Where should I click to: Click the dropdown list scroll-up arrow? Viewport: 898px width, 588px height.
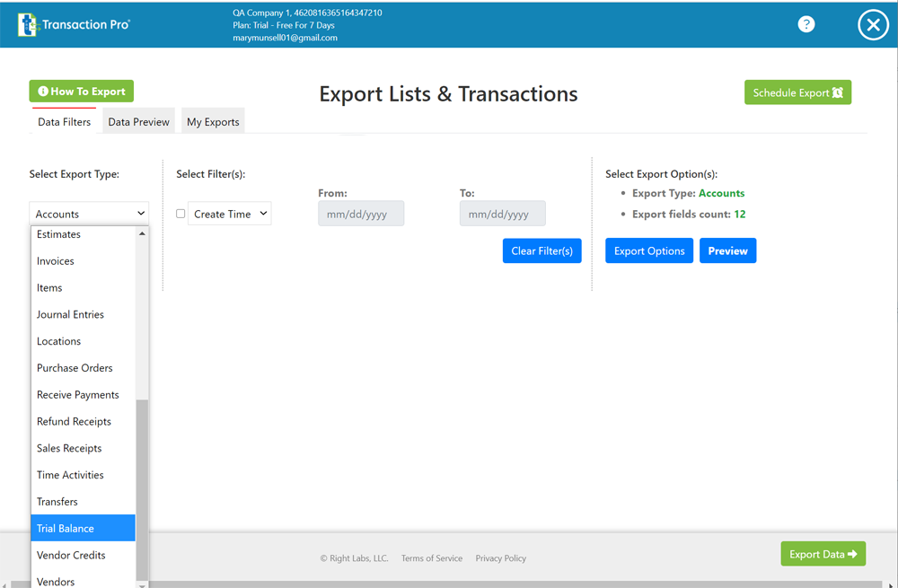coord(142,233)
